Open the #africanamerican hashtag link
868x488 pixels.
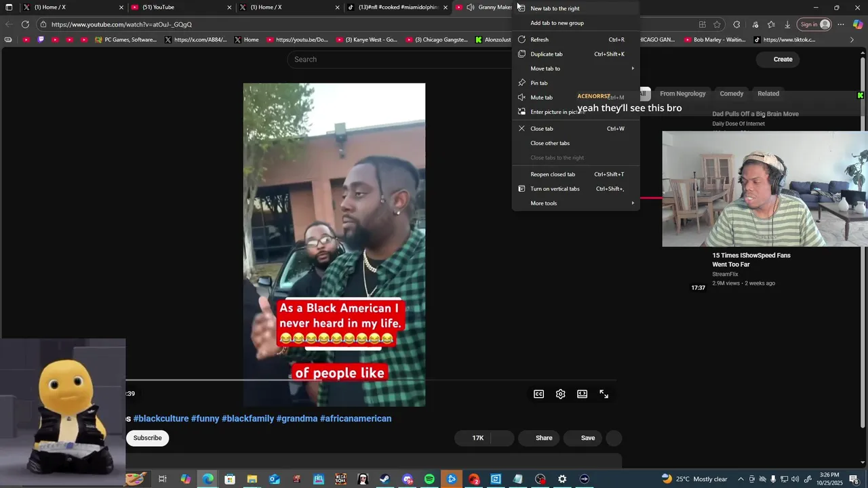click(x=355, y=419)
